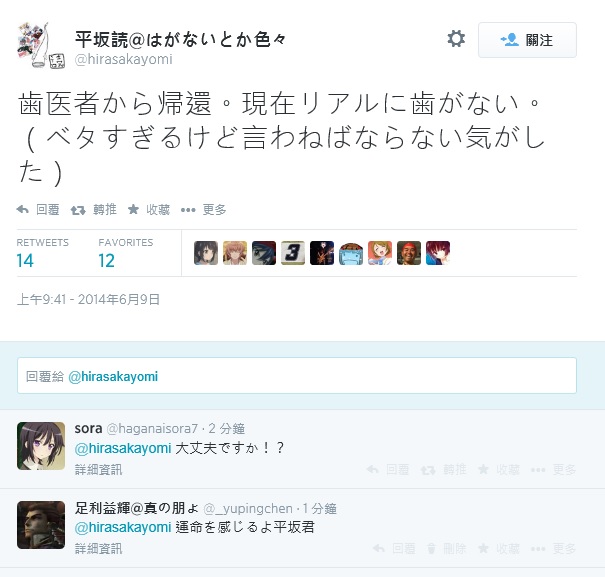605x577 pixels.
Task: Delete 足利益輝's reply with trash icon
Action: [x=447, y=548]
